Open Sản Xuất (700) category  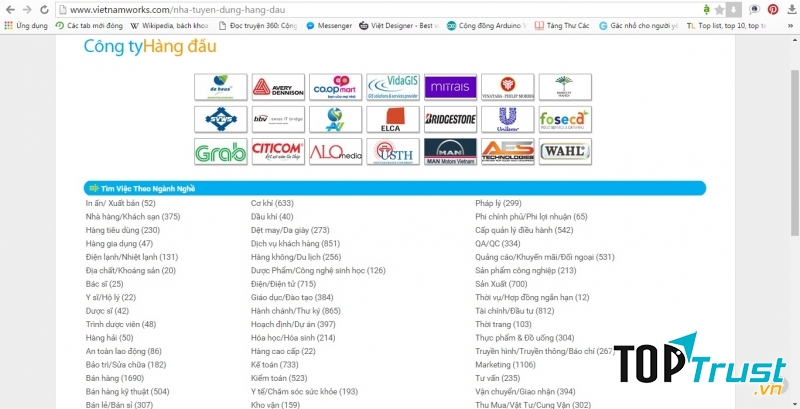click(x=501, y=284)
